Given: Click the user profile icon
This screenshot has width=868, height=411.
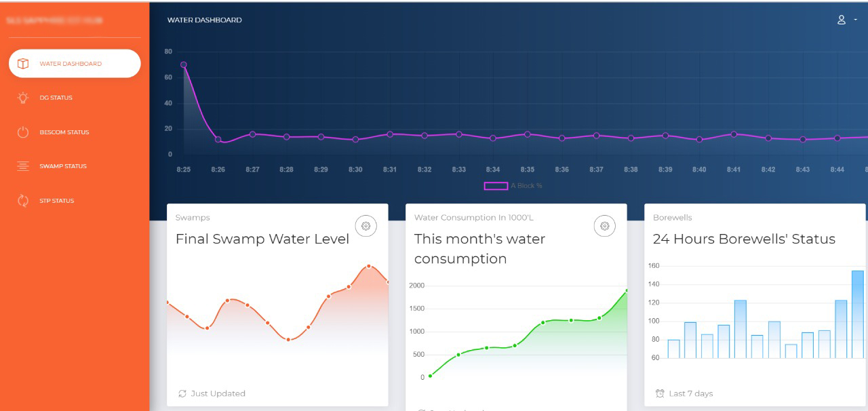Looking at the screenshot, I should click(842, 20).
